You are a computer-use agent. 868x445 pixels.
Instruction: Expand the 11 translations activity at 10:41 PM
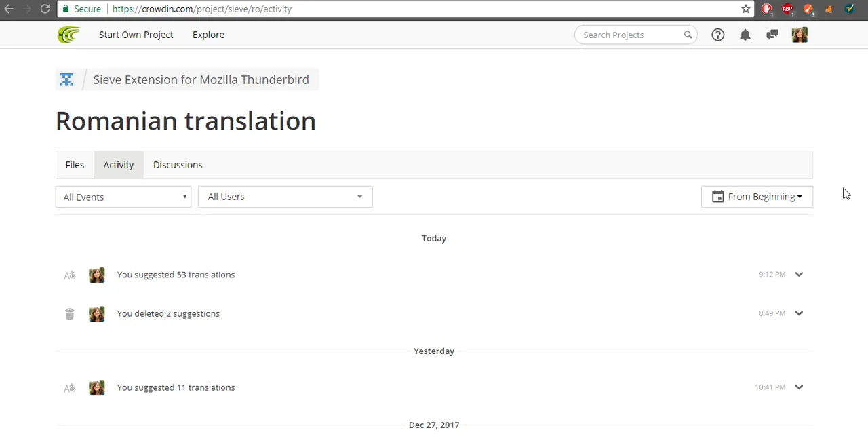[x=799, y=387]
